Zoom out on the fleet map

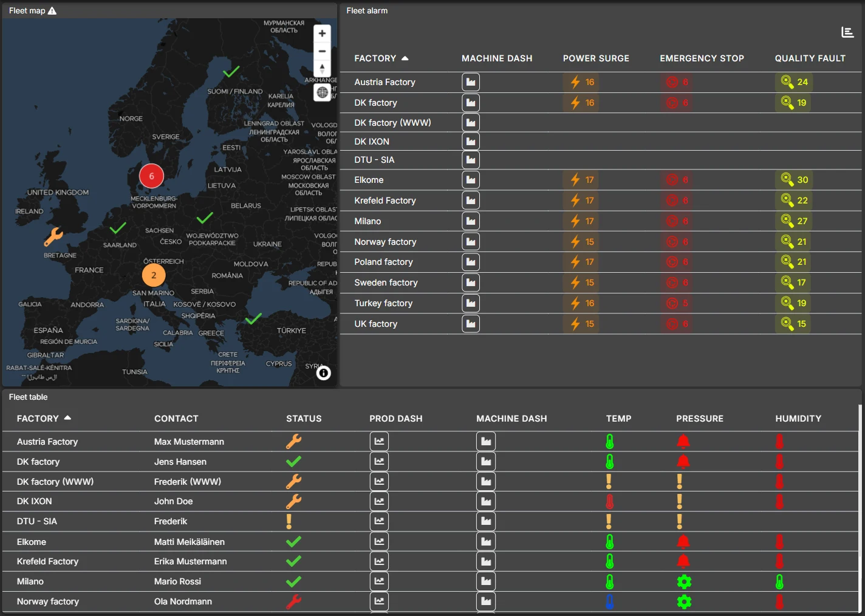322,51
